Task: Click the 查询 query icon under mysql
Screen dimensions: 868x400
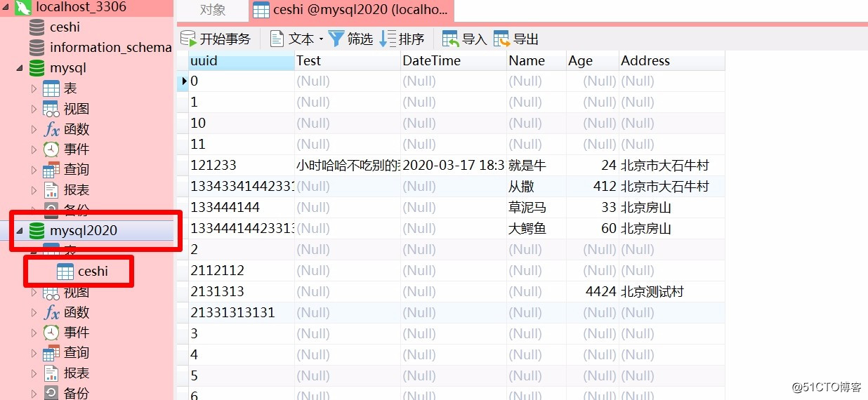Action: 51,170
